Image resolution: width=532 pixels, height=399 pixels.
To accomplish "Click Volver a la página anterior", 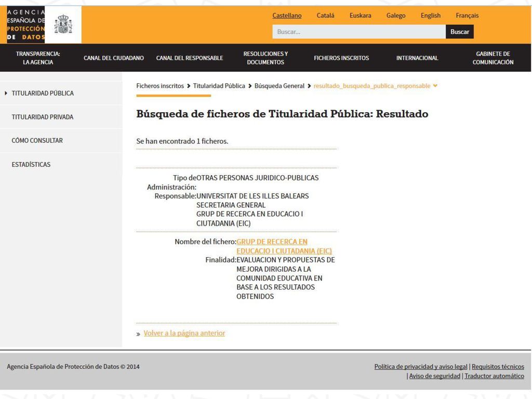I will (x=184, y=333).
